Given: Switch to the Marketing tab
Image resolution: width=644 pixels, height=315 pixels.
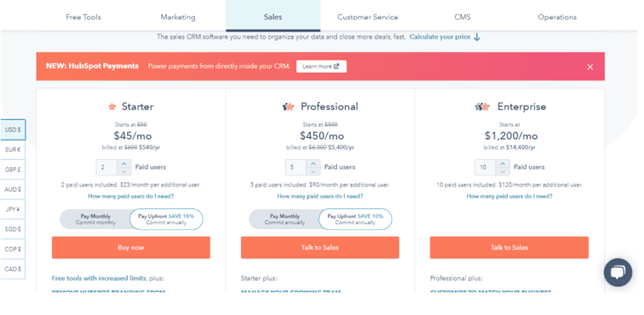Looking at the screenshot, I should (178, 17).
